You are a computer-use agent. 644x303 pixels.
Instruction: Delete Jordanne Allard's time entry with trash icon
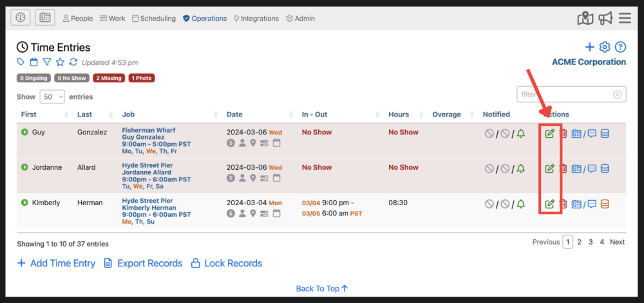click(x=563, y=169)
